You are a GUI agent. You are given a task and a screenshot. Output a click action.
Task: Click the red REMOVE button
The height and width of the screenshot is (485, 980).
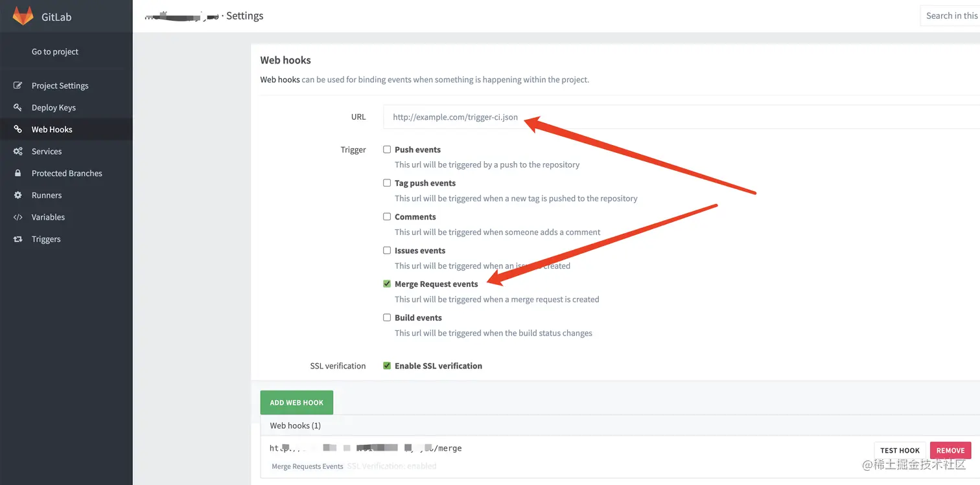point(950,450)
